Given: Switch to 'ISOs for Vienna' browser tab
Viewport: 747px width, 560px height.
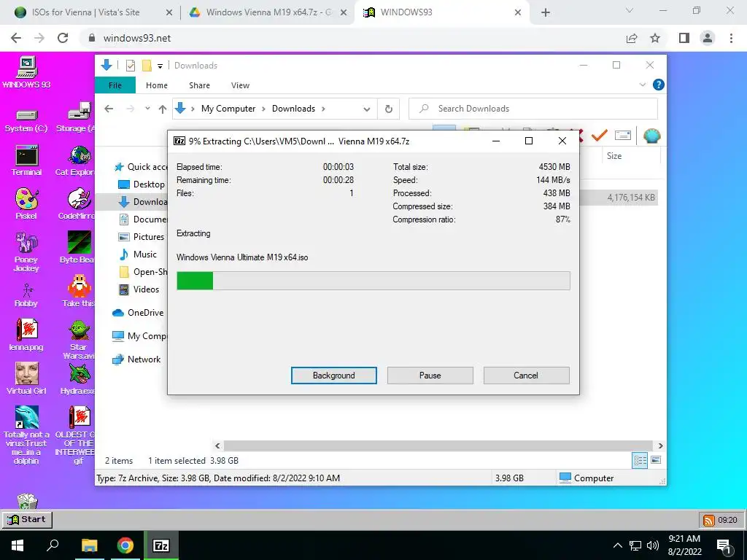Looking at the screenshot, I should point(93,12).
